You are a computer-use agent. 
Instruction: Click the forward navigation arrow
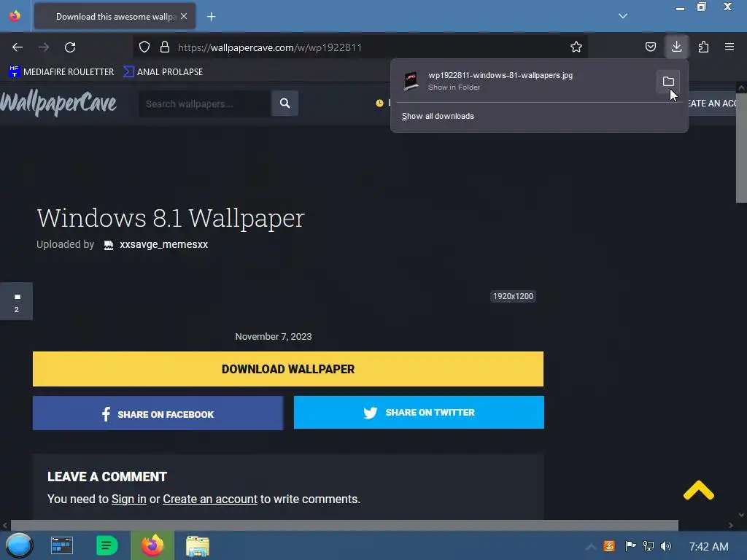(x=44, y=47)
